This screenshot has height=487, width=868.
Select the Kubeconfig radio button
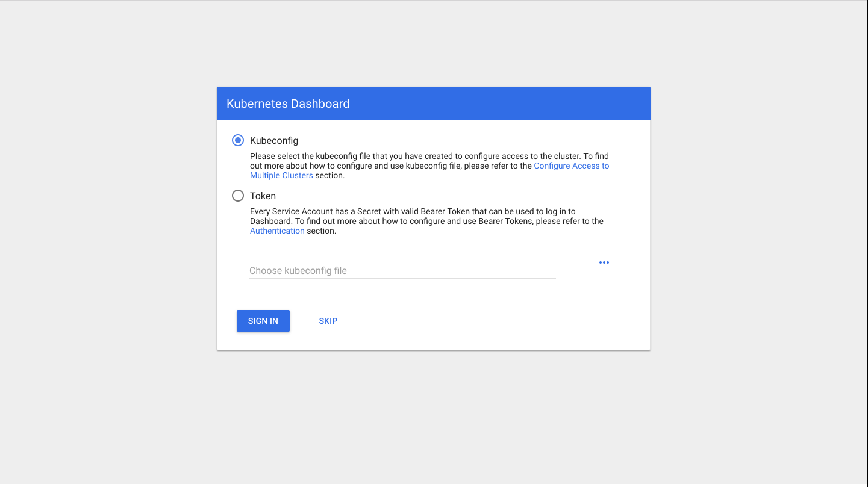click(x=238, y=140)
